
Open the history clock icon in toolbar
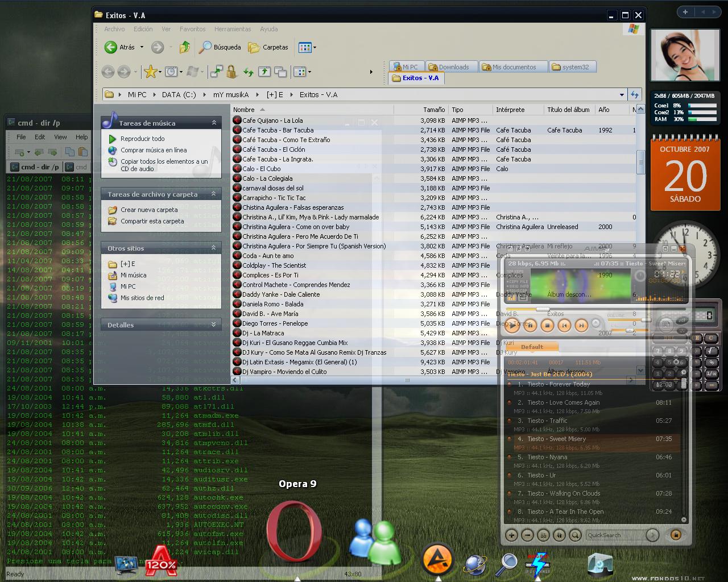coord(171,72)
